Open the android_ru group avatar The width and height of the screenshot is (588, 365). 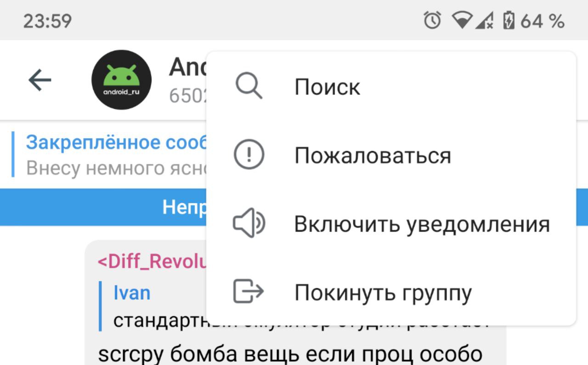(x=122, y=80)
